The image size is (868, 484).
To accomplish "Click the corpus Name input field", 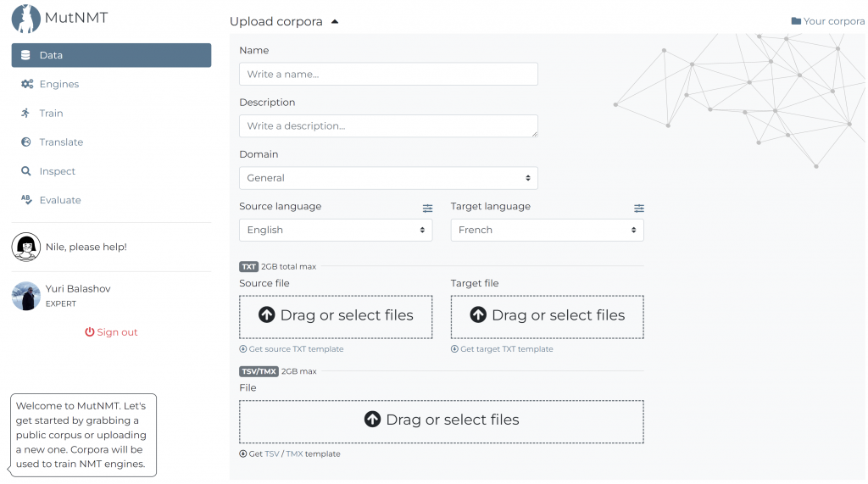I will (388, 74).
